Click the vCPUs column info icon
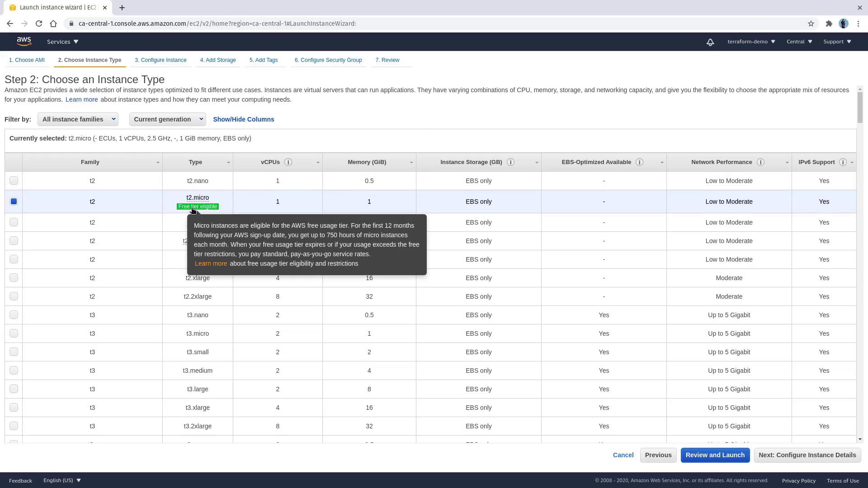The image size is (868, 488). (x=288, y=162)
